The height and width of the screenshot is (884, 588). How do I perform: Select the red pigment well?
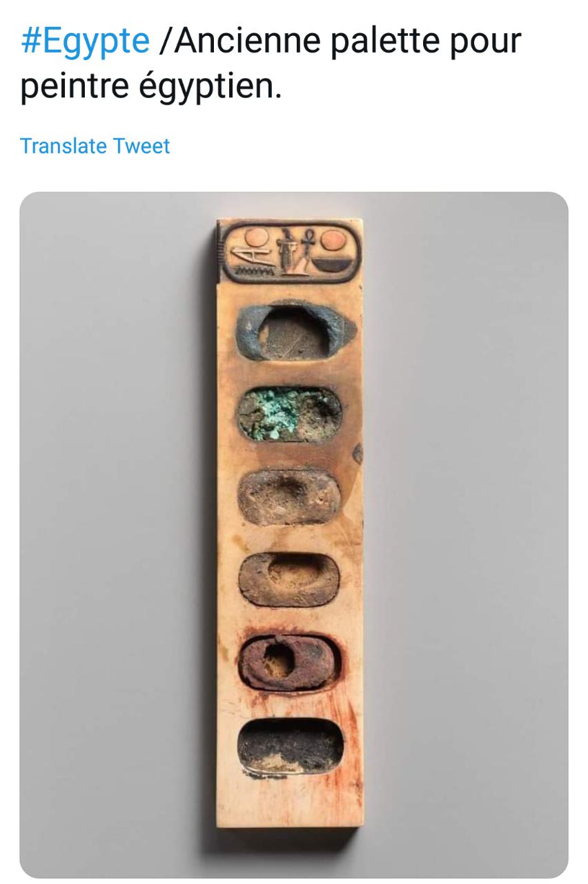289,662
